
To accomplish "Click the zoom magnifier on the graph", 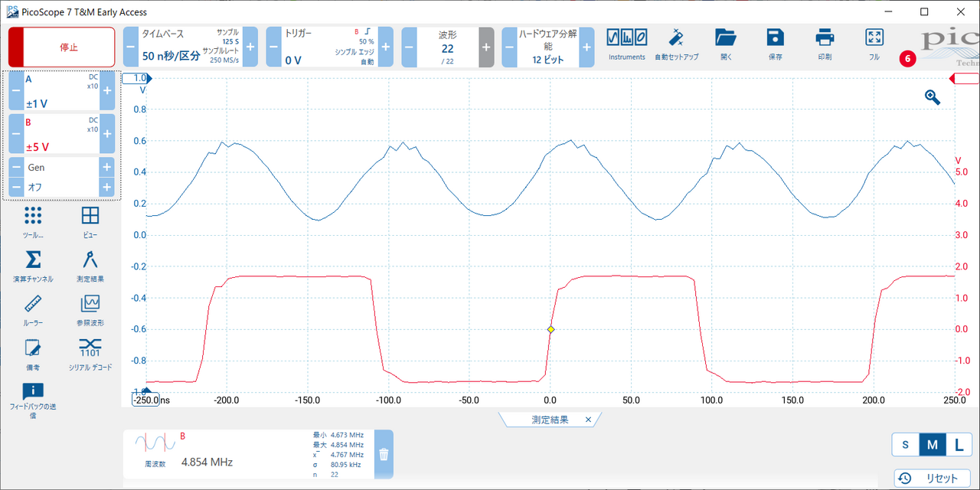I will (932, 97).
